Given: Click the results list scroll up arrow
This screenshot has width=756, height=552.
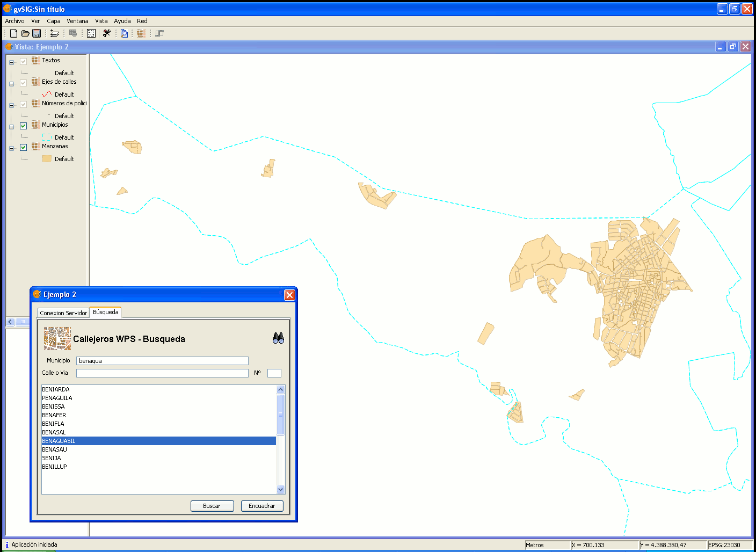Looking at the screenshot, I should point(280,389).
